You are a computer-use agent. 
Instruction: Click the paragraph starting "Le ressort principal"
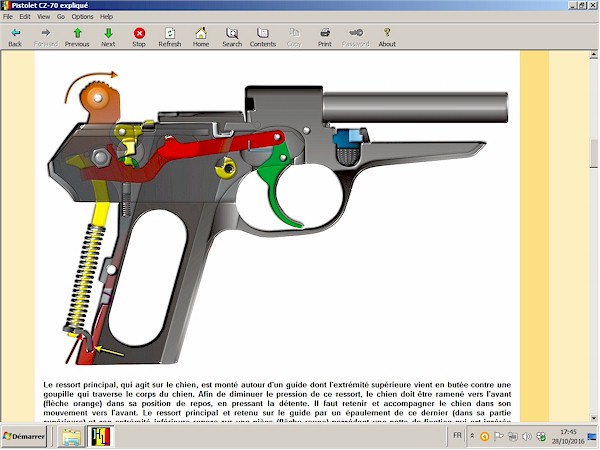tap(277, 403)
